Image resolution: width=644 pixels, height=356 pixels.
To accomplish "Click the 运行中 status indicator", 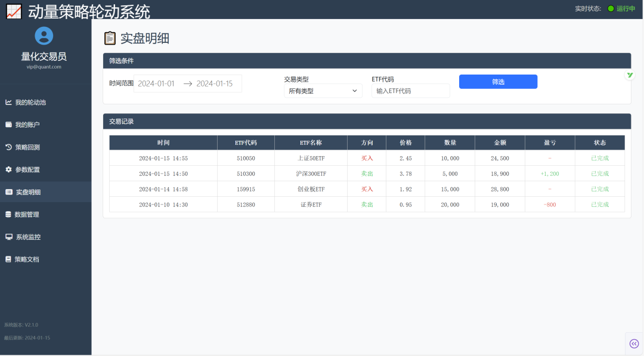I will [x=622, y=9].
